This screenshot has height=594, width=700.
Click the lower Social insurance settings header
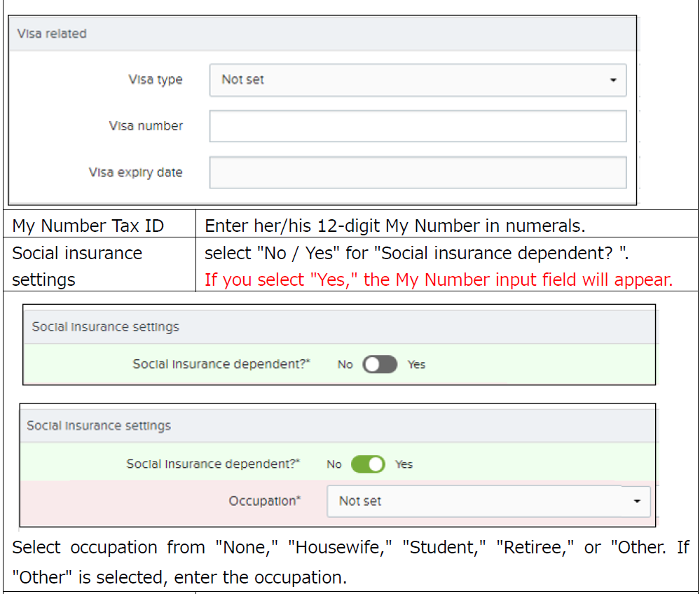coord(338,425)
